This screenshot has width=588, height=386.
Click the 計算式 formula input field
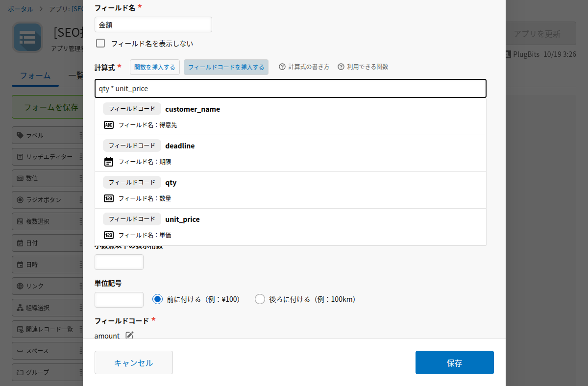pyautogui.click(x=291, y=89)
